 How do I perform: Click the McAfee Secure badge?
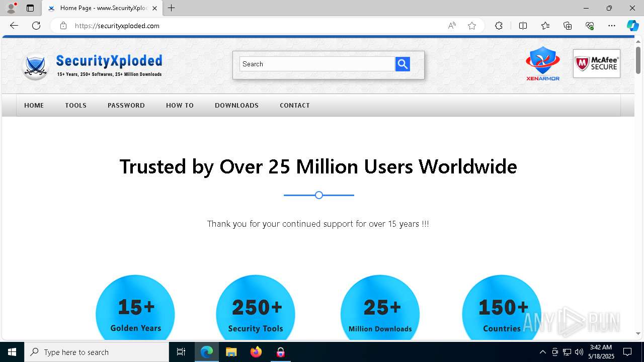(597, 64)
